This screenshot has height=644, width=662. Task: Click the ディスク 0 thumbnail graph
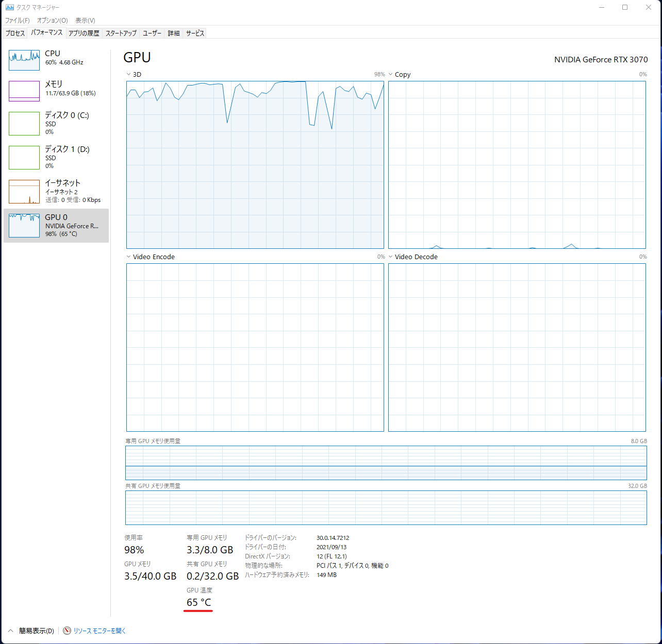[x=24, y=124]
